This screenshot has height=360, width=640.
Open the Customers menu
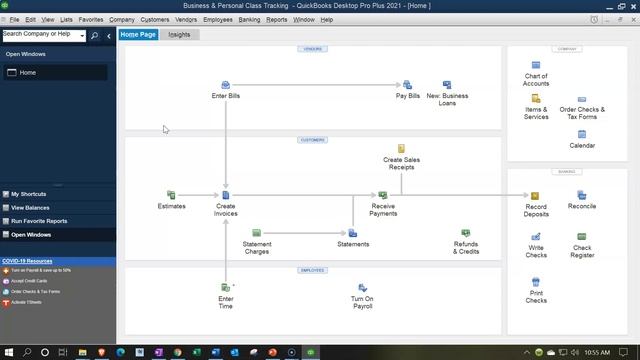tap(155, 20)
